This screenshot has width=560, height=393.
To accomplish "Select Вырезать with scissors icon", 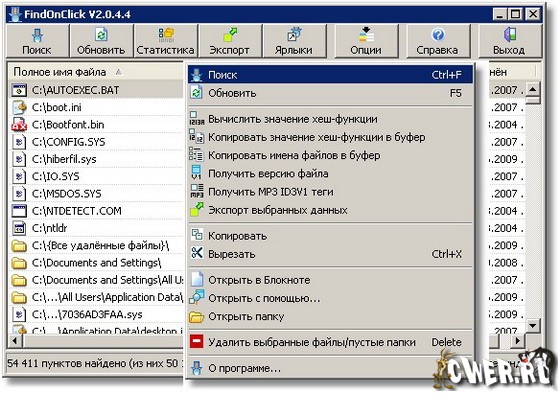I will 330,254.
